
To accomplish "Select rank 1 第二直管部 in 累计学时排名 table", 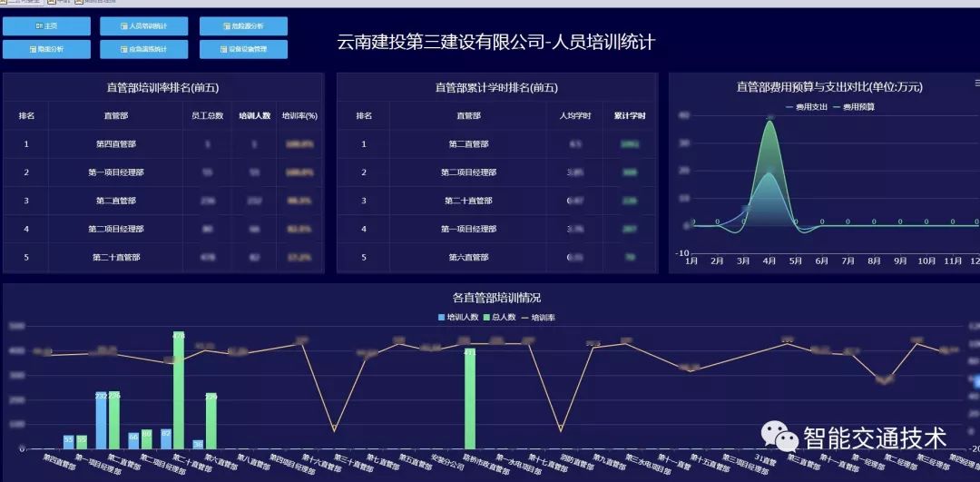I will point(497,143).
